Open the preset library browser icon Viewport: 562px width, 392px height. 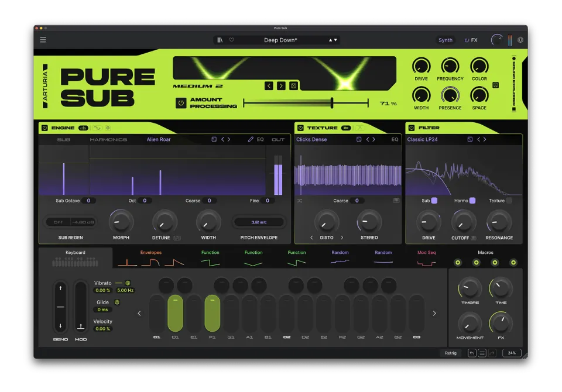point(220,40)
